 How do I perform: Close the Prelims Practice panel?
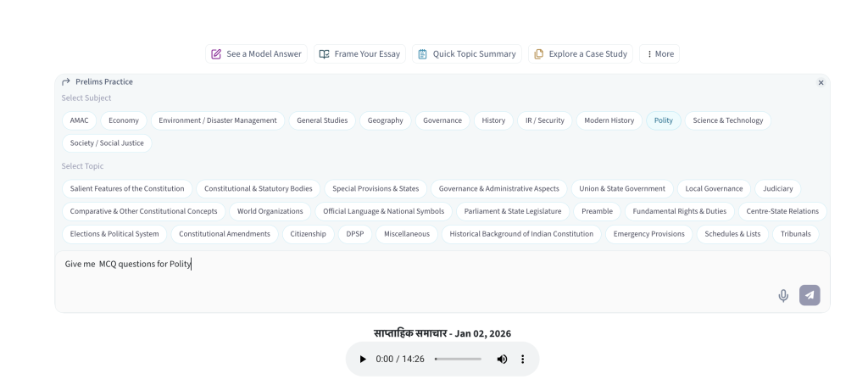click(821, 82)
